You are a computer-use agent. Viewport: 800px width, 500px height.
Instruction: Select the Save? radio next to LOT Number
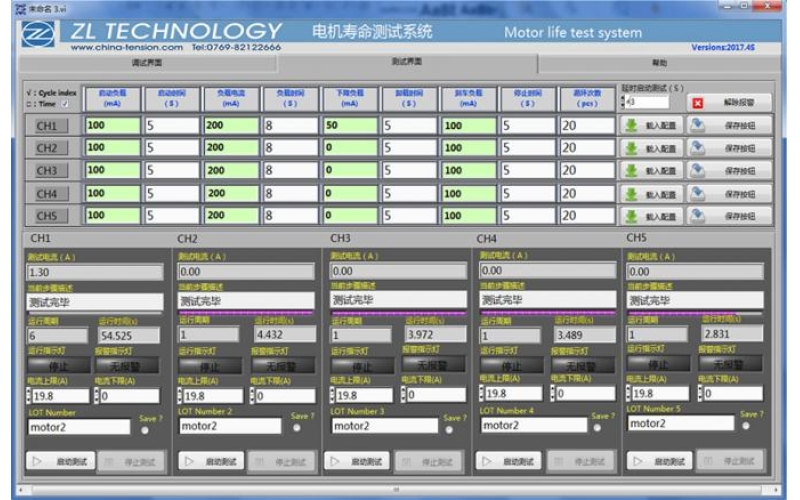click(x=145, y=430)
